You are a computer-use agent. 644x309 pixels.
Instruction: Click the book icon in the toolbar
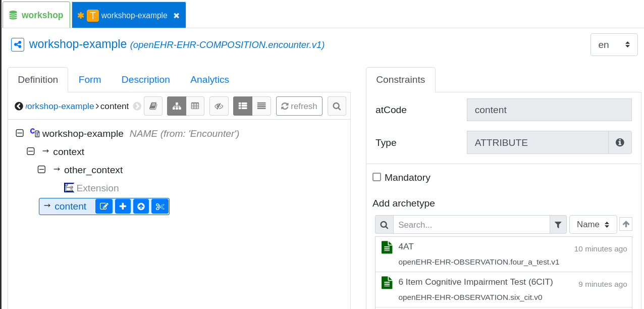coord(153,106)
